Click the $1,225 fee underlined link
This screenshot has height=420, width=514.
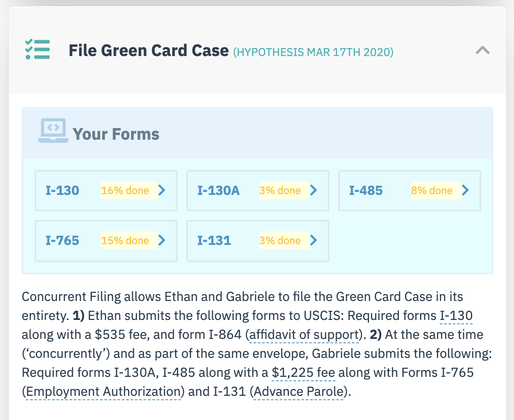(304, 373)
